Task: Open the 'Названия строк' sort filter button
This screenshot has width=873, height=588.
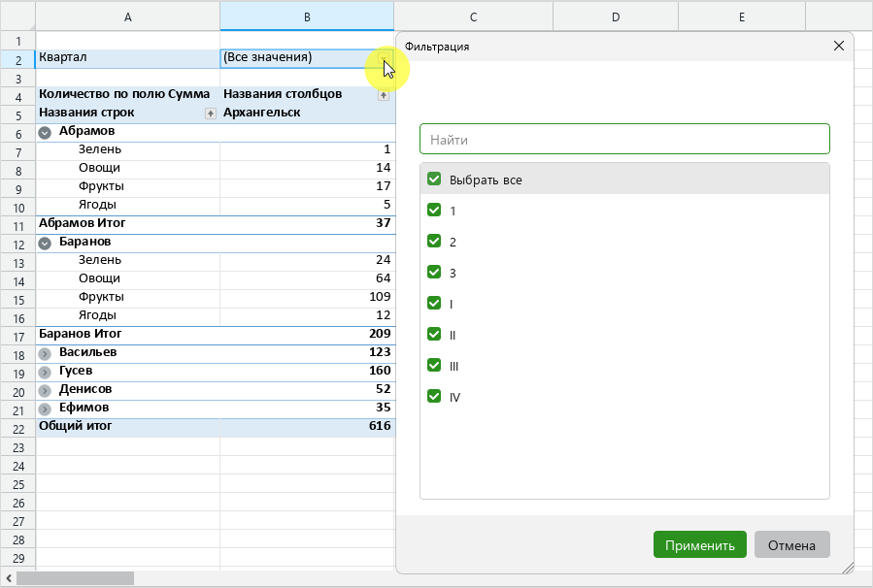Action: tap(211, 114)
